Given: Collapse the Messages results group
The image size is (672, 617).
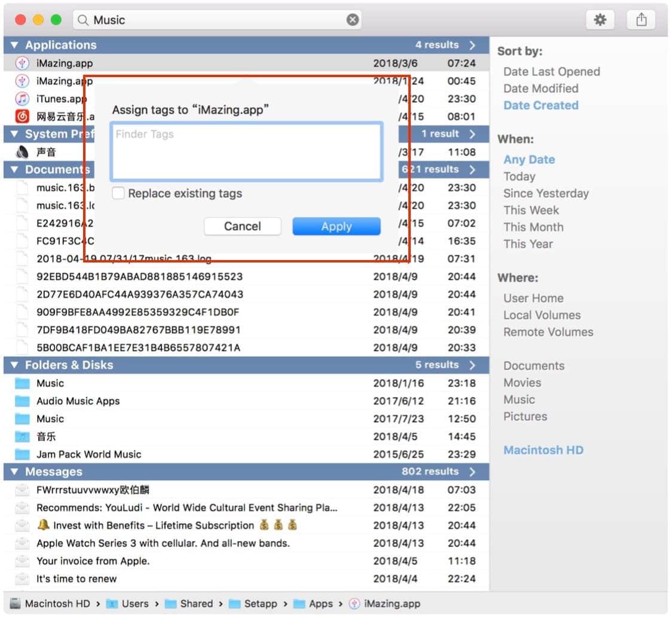Looking at the screenshot, I should tap(14, 472).
